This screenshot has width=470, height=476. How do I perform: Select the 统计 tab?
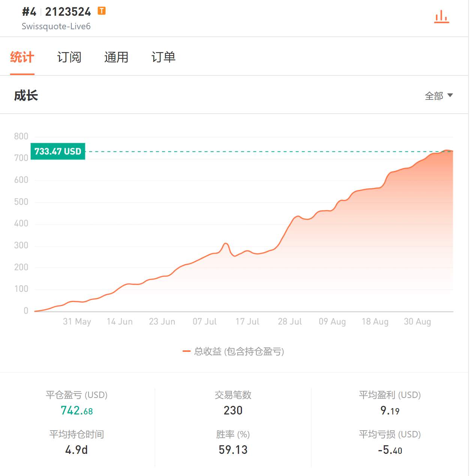click(22, 57)
